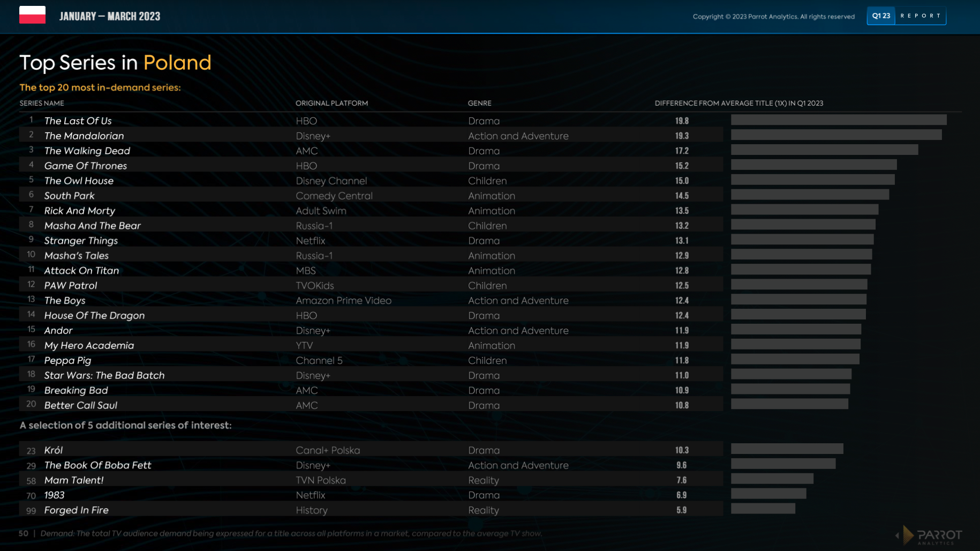The height and width of the screenshot is (551, 980).
Task: Click 'My Hero Academia' series name
Action: [x=89, y=346]
